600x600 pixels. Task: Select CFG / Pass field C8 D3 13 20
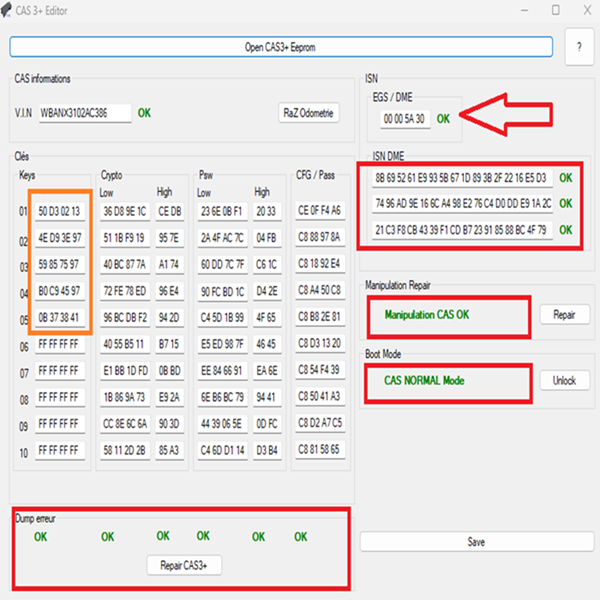click(320, 343)
